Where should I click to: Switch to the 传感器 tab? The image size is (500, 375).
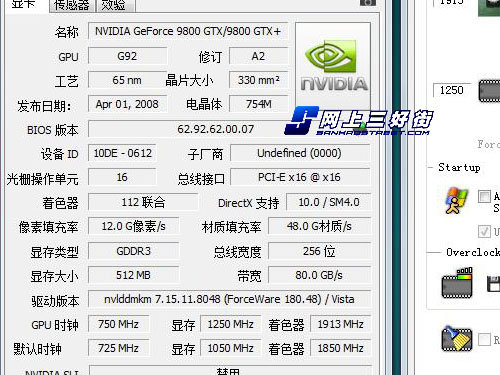(x=72, y=4)
